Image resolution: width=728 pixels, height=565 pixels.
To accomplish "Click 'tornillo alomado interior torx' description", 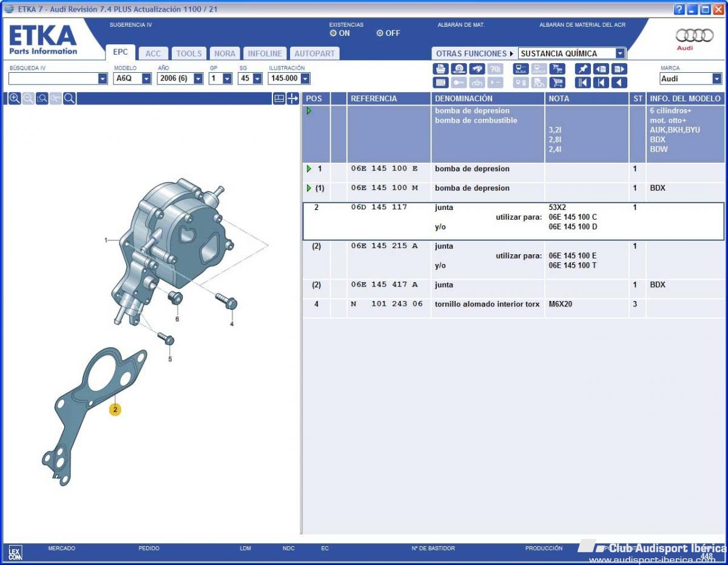I will pos(487,305).
